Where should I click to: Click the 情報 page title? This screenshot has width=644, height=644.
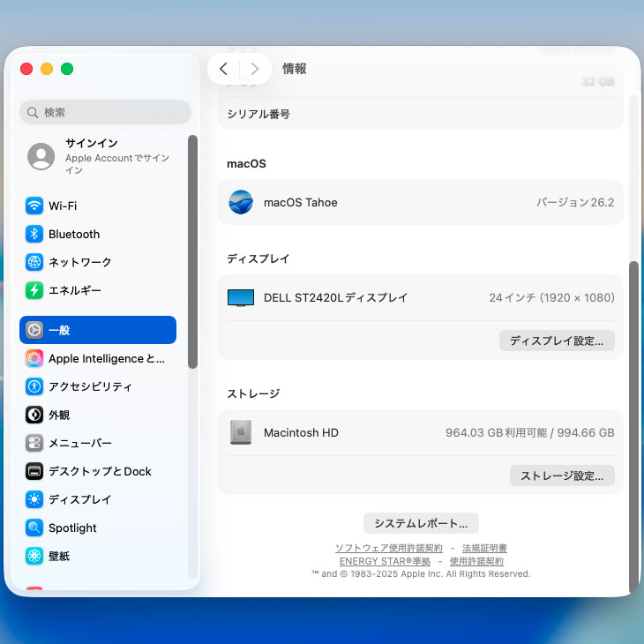tap(294, 68)
